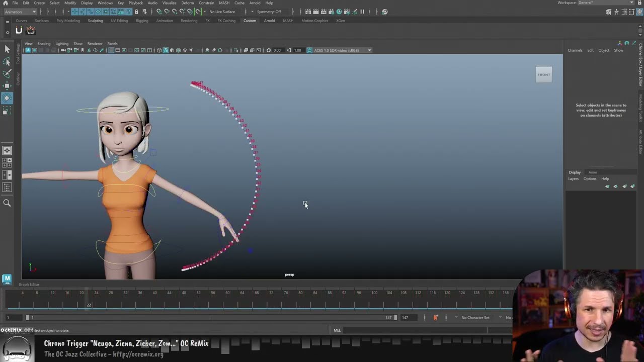Screen dimensions: 644x362
Task: Select the Select tool arrow in toolbox
Action: [x=7, y=49]
